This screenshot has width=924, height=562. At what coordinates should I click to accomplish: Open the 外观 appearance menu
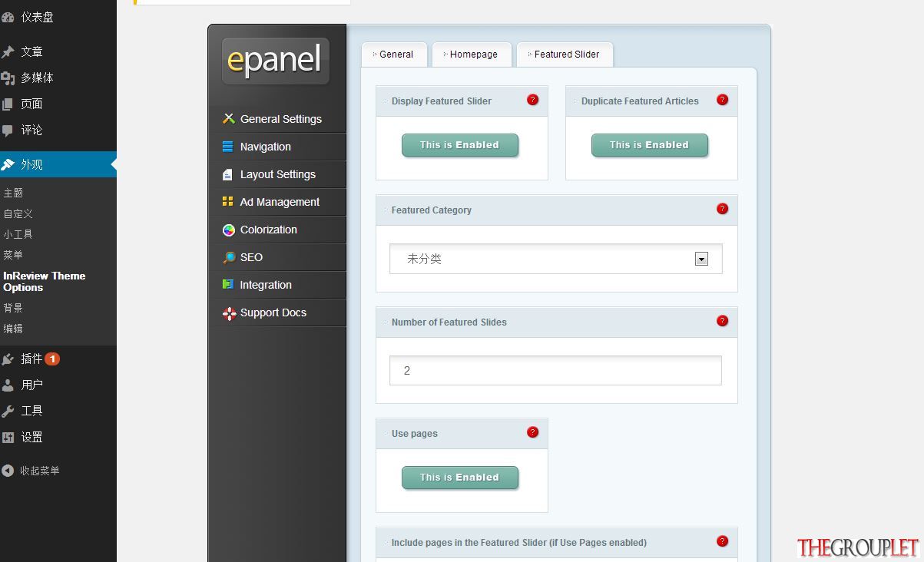pos(58,164)
